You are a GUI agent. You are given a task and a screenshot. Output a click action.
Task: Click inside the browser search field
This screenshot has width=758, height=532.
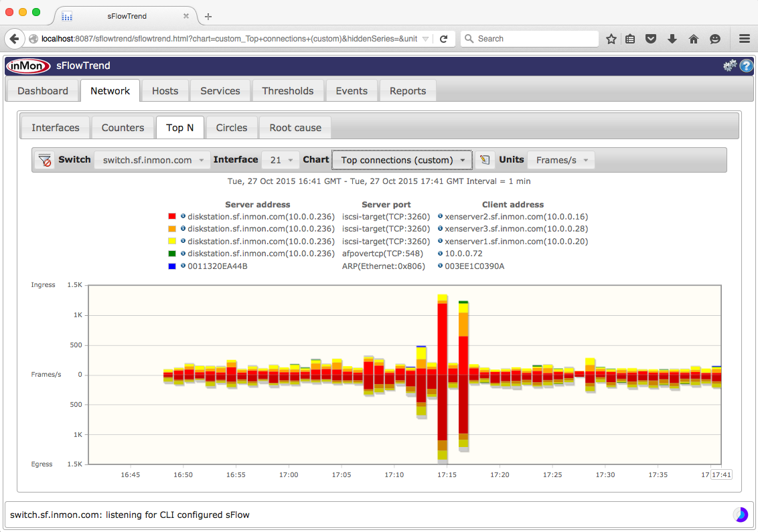coord(529,38)
